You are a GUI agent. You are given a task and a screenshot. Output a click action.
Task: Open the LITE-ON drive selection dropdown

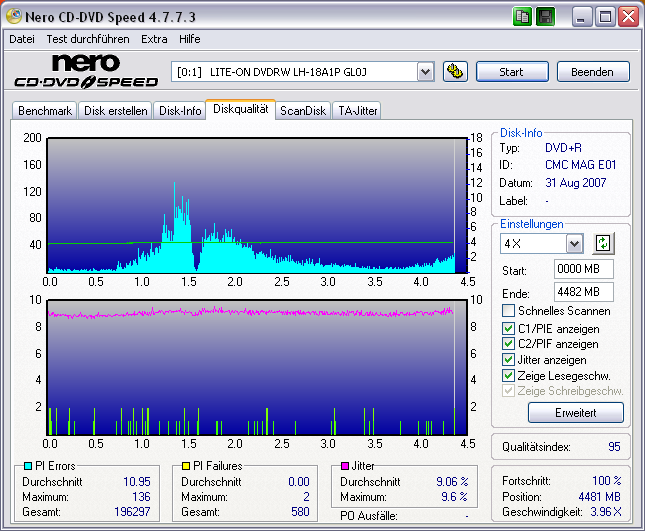(x=425, y=72)
